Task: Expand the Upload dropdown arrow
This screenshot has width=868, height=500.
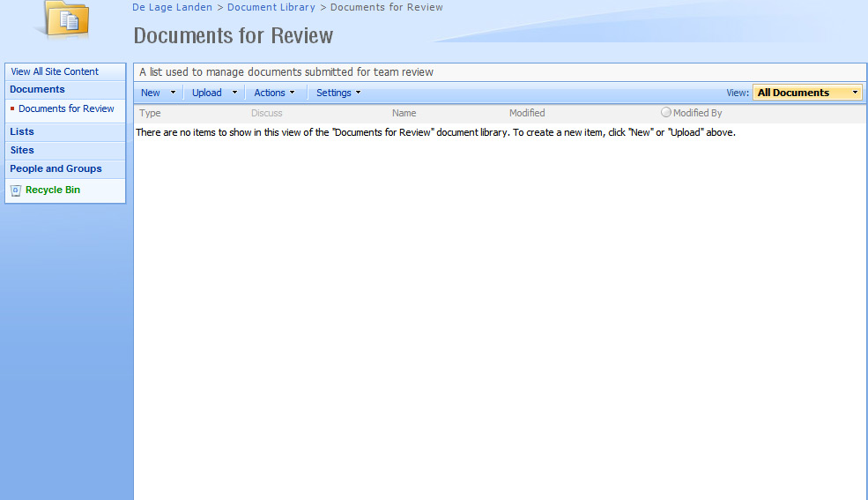Action: (x=234, y=93)
